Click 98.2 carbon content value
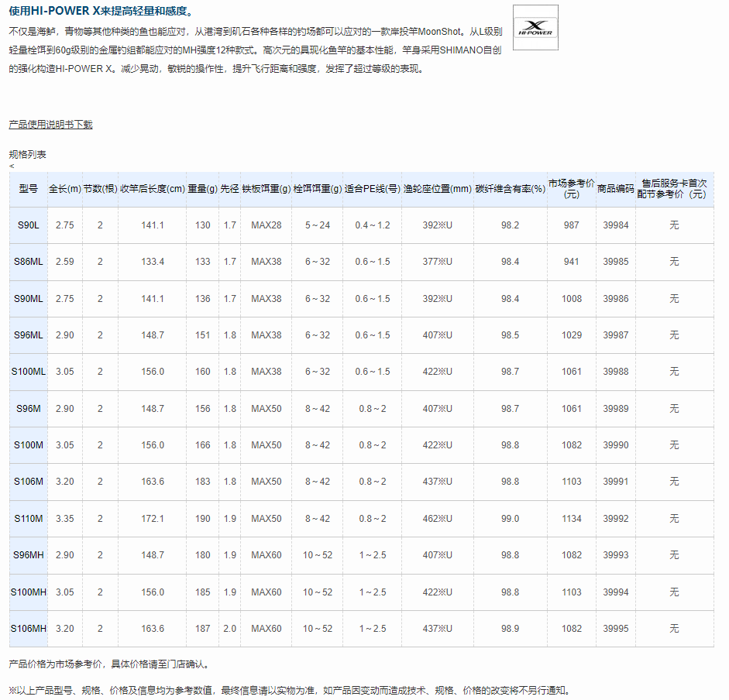Image resolution: width=729 pixels, height=700 pixels. [510, 225]
